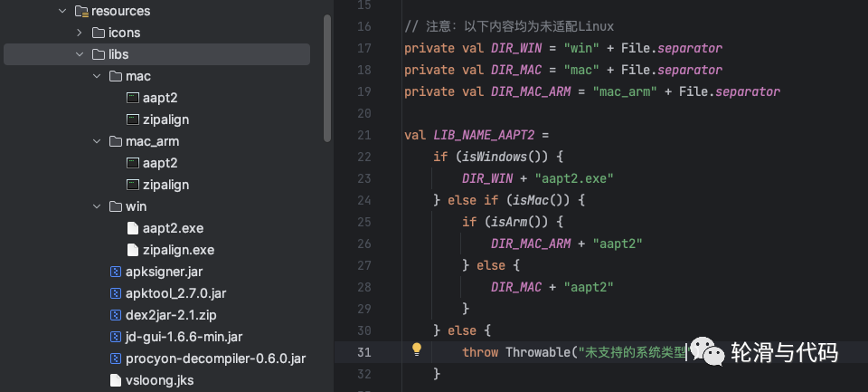Open procyon-decompiler-0.6.0.jar entry

[x=215, y=359]
